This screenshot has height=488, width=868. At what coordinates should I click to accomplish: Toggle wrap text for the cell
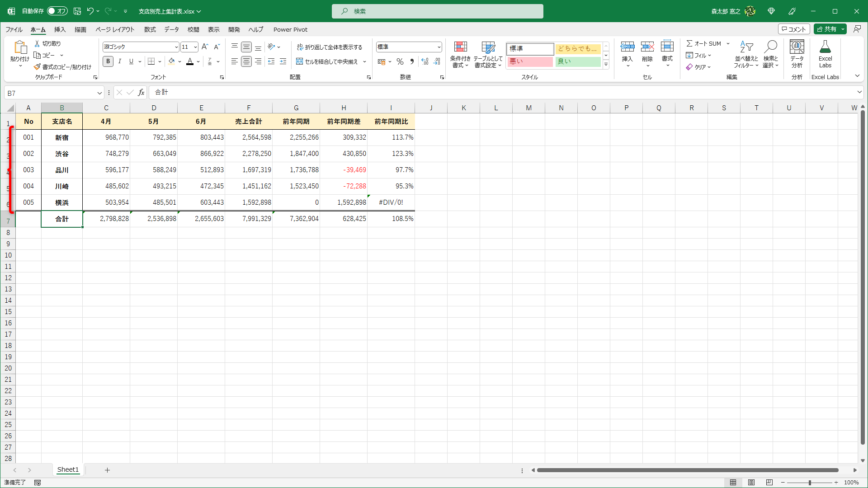pos(329,47)
